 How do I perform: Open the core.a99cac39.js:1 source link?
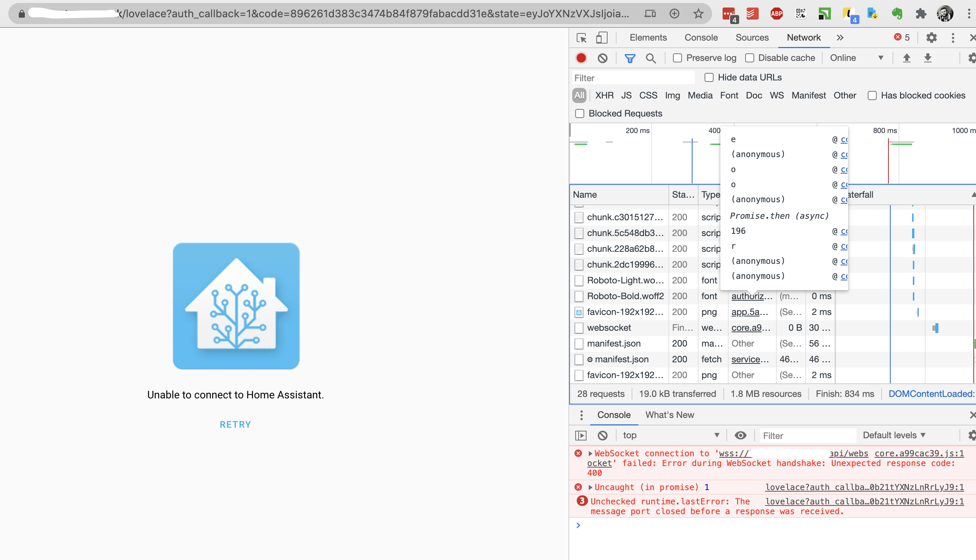[x=919, y=454]
